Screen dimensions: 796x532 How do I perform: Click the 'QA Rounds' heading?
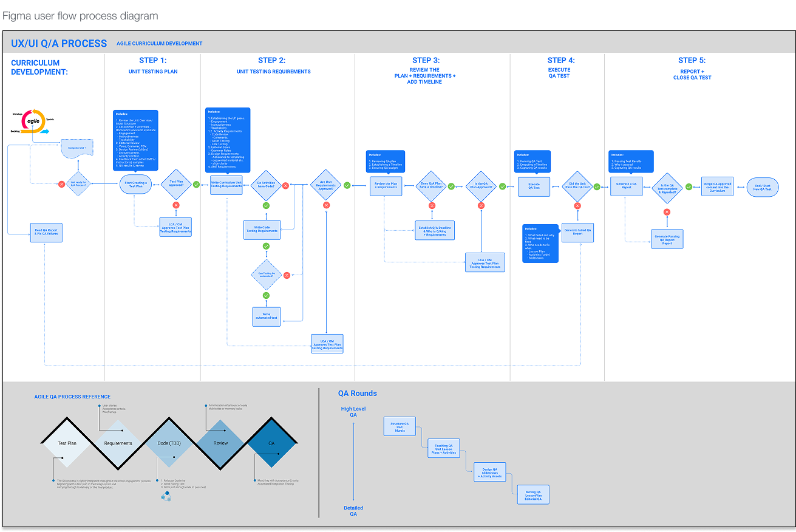pos(358,394)
